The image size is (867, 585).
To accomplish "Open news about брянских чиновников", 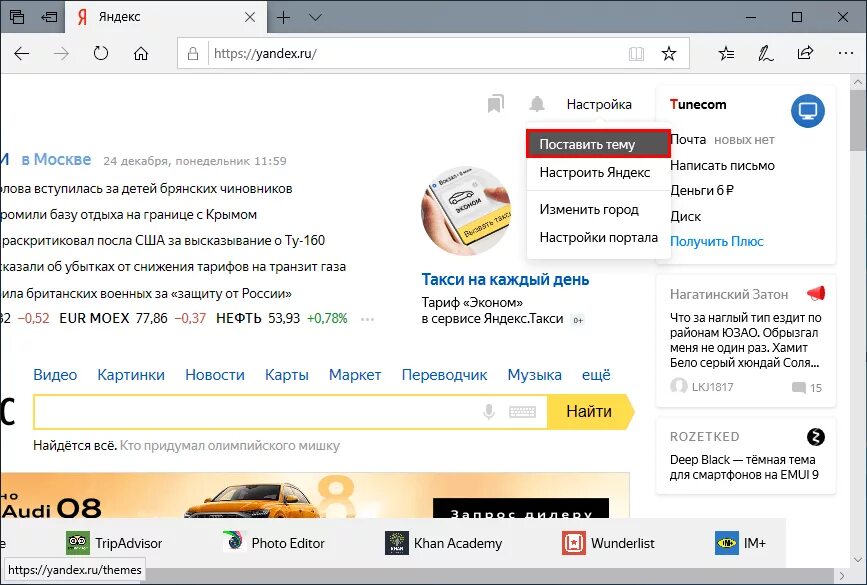I will pos(147,189).
